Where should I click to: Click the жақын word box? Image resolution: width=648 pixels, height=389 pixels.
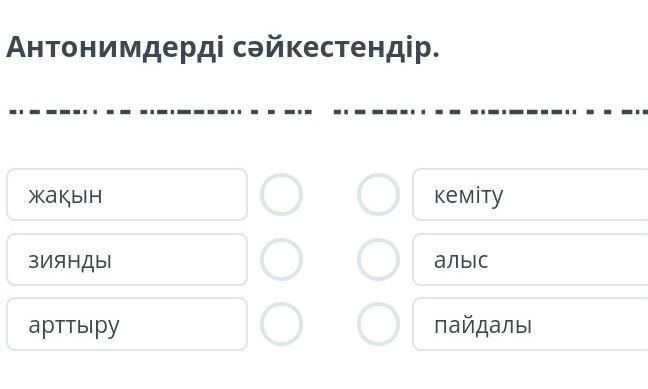pyautogui.click(x=127, y=194)
